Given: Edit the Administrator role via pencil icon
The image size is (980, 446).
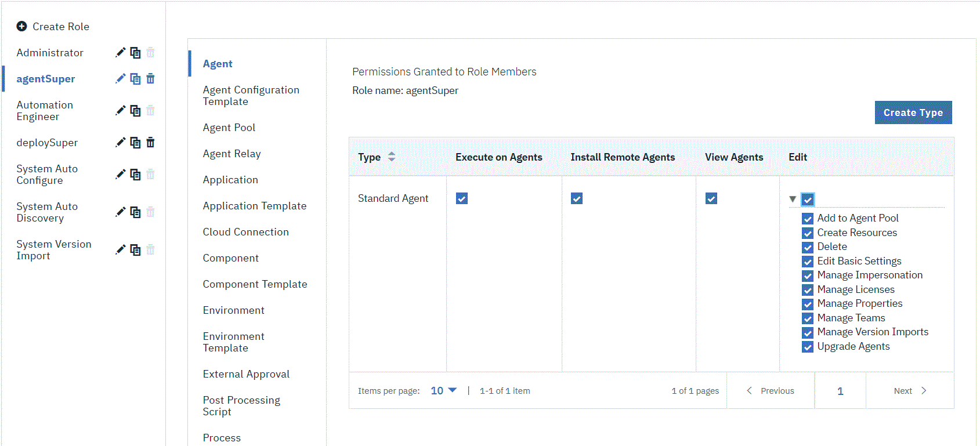Looking at the screenshot, I should point(120,53).
